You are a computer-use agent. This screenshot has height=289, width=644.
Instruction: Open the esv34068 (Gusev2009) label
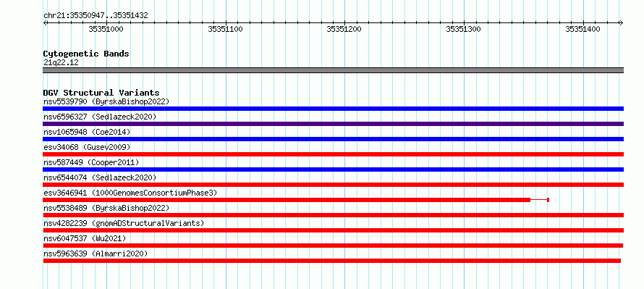[x=87, y=147]
